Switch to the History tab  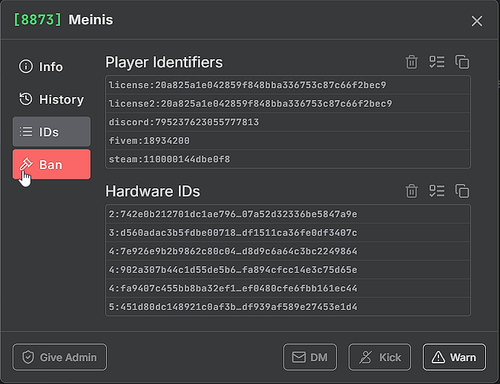point(51,99)
